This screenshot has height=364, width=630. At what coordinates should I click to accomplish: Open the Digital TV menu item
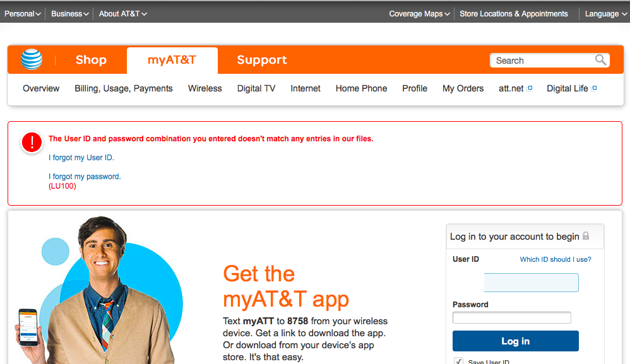pyautogui.click(x=256, y=88)
